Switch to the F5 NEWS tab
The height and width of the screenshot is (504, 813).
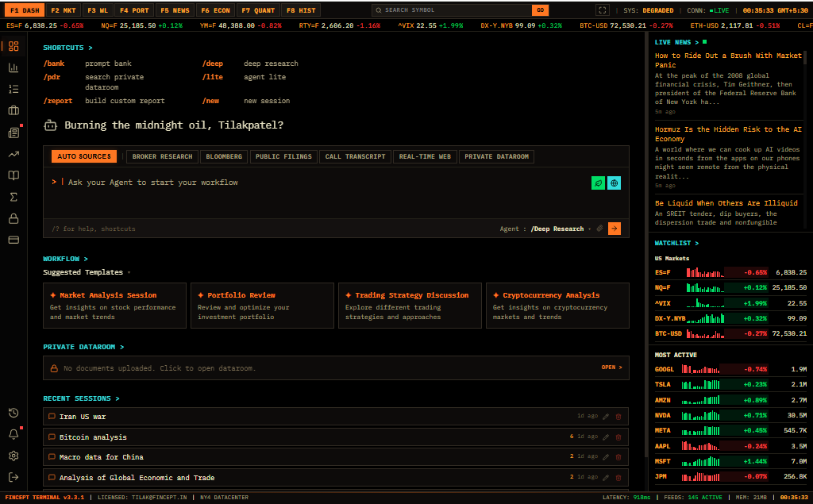(x=175, y=10)
